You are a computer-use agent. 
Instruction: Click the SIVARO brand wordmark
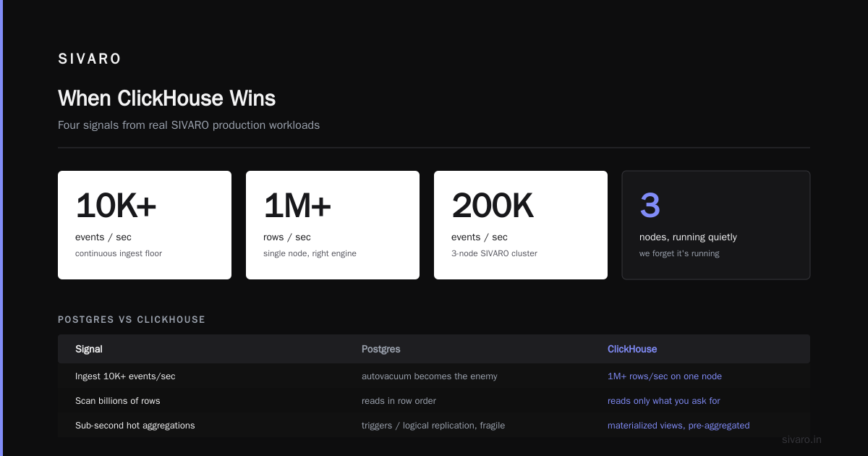click(90, 59)
